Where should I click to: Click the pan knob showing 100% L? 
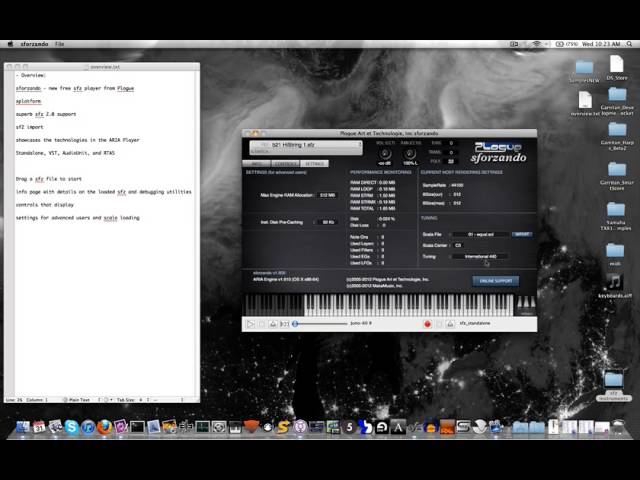(x=410, y=154)
